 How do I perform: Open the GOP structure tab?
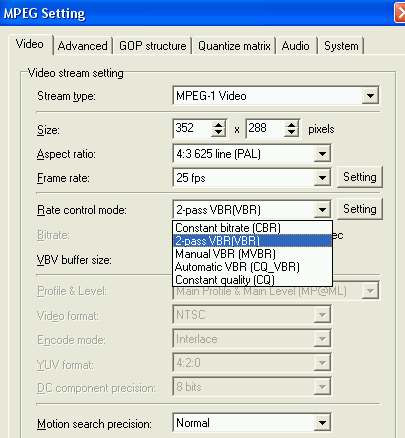click(153, 46)
